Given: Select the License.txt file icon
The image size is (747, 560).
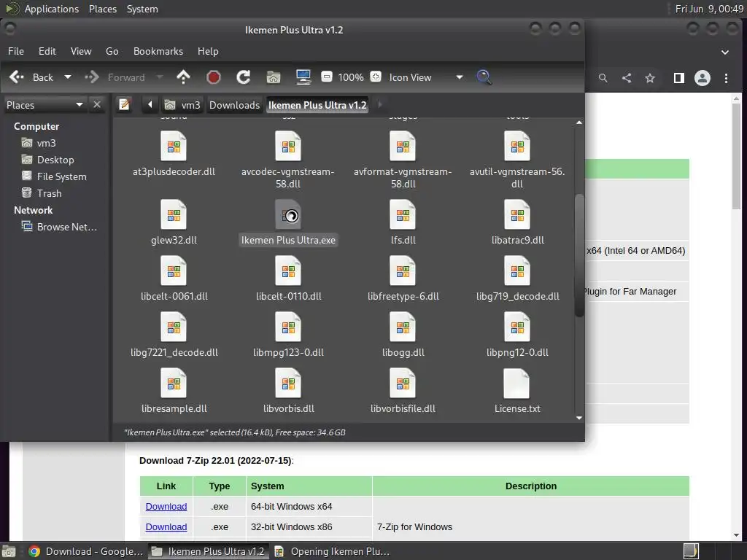Looking at the screenshot, I should 517,384.
